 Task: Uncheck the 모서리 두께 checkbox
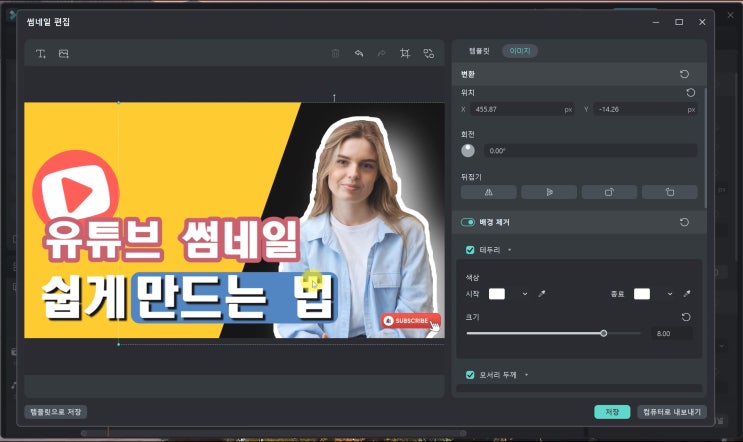click(x=470, y=375)
